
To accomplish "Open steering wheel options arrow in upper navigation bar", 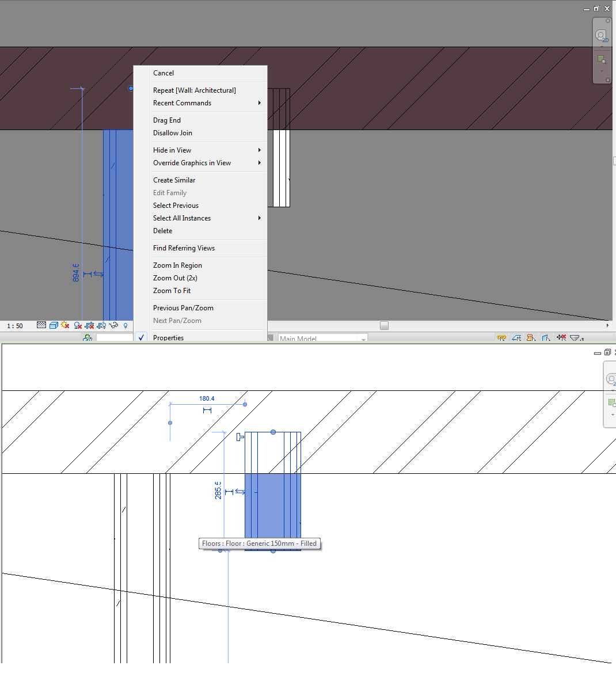I will click(x=602, y=46).
